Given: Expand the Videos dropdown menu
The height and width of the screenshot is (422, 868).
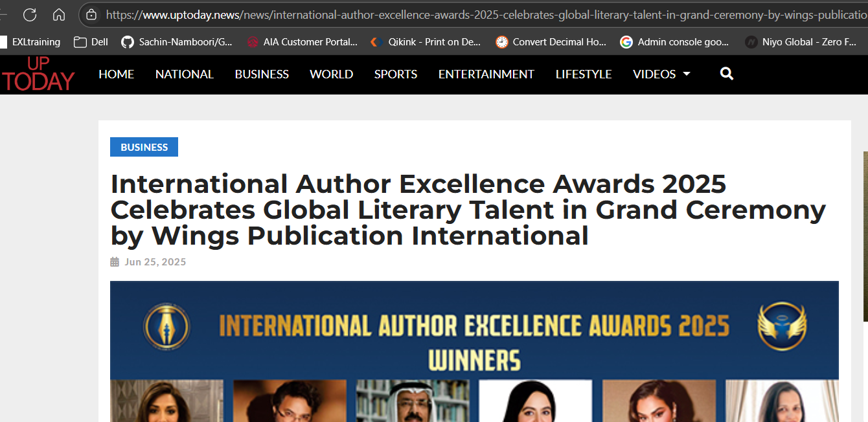Looking at the screenshot, I should point(661,74).
